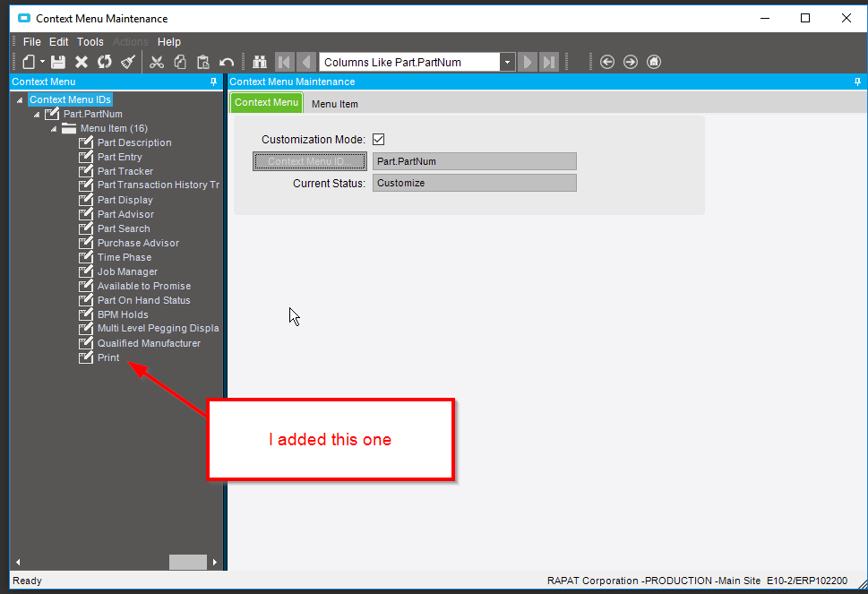Select Available to Promise tree item
868x594 pixels.
point(144,286)
